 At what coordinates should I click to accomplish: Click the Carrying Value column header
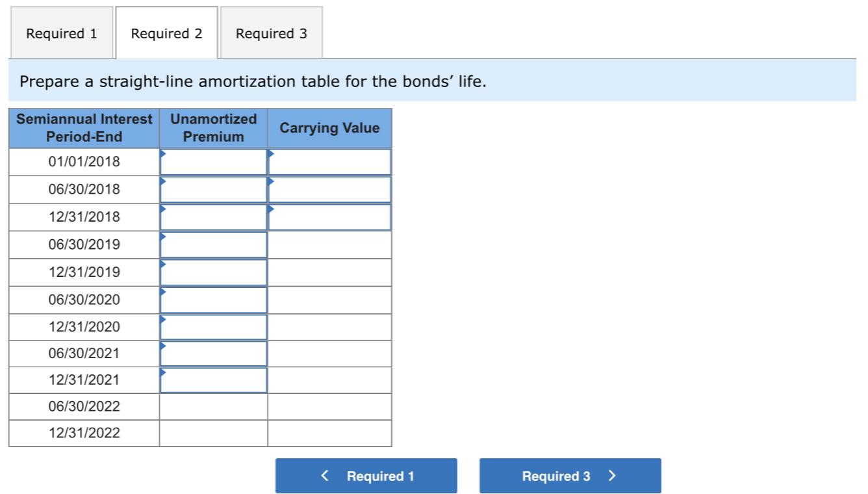330,128
